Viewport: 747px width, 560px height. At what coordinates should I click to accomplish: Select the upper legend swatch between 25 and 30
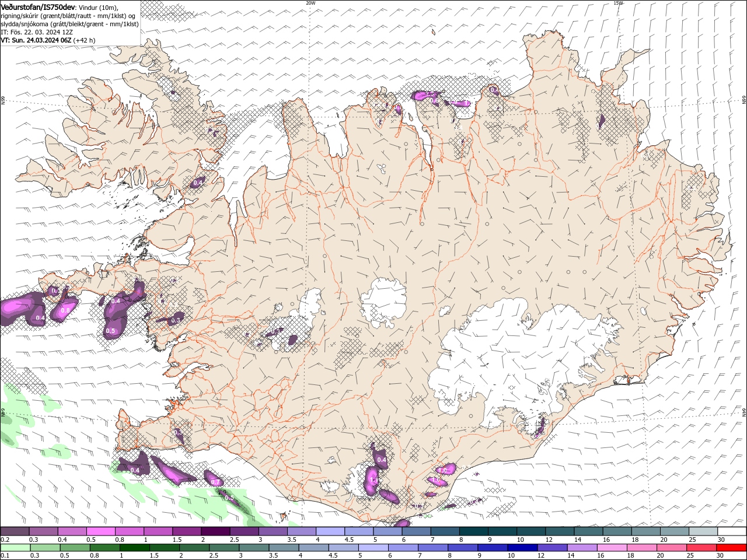[704, 531]
